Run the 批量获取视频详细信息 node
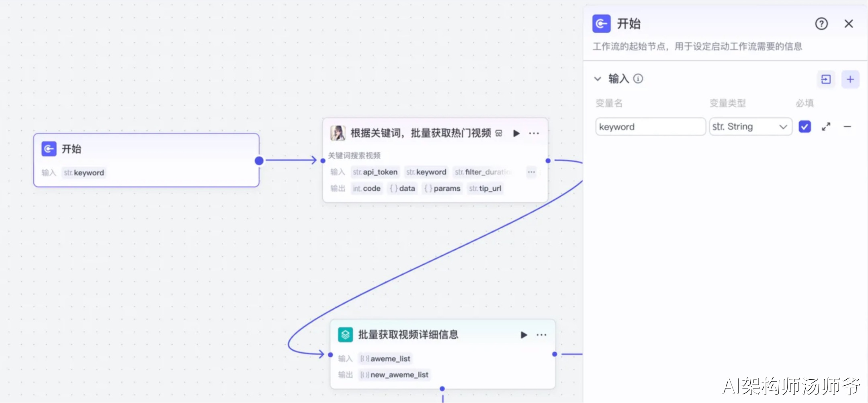Screen dimensions: 868x403 [x=524, y=335]
